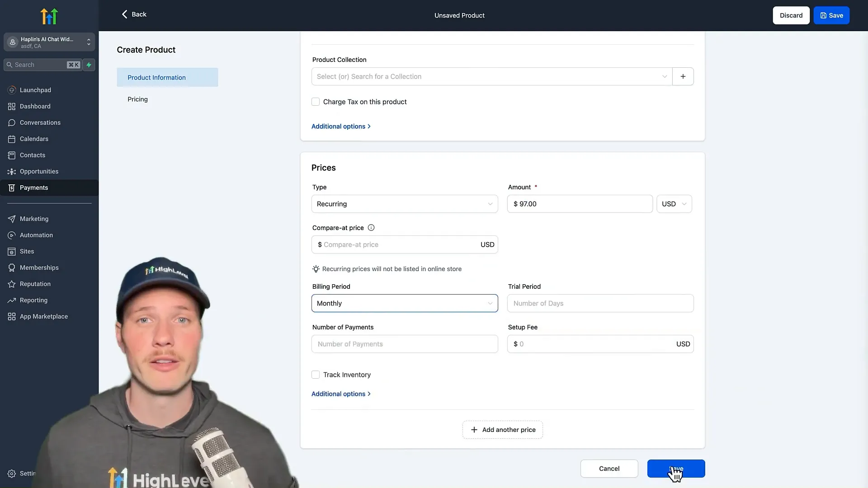Click the Settings gear icon
Image resolution: width=868 pixels, height=488 pixels.
(12, 474)
